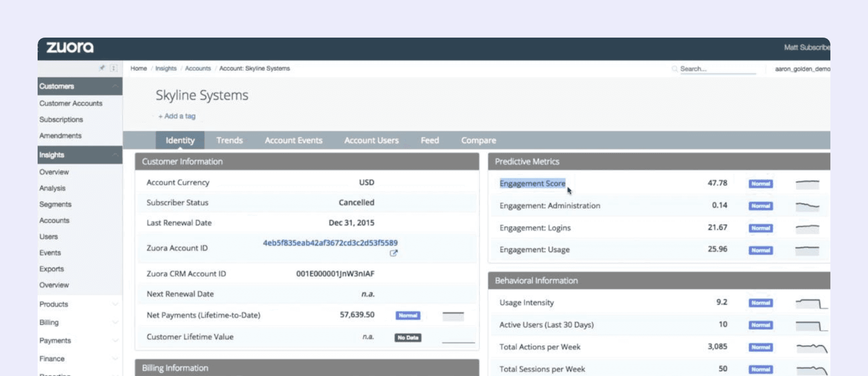Click the Billing Information panel header

click(x=307, y=368)
